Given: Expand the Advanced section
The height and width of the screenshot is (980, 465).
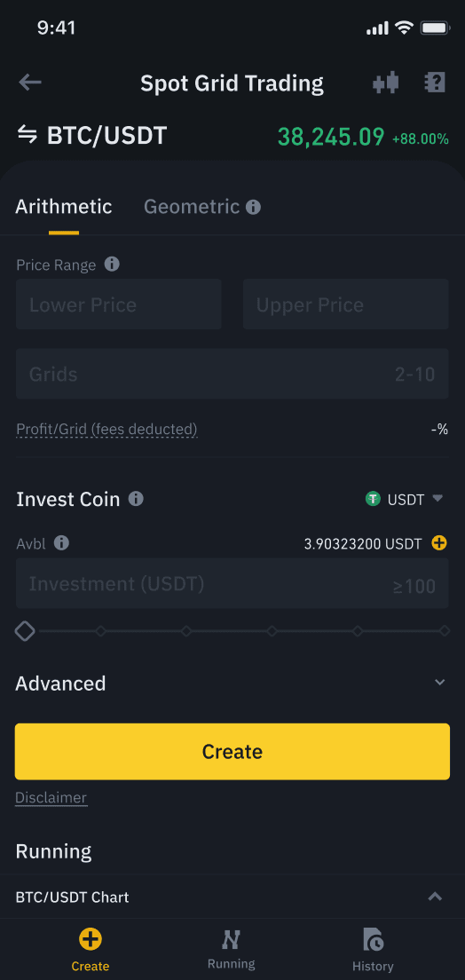Looking at the screenshot, I should (x=232, y=683).
